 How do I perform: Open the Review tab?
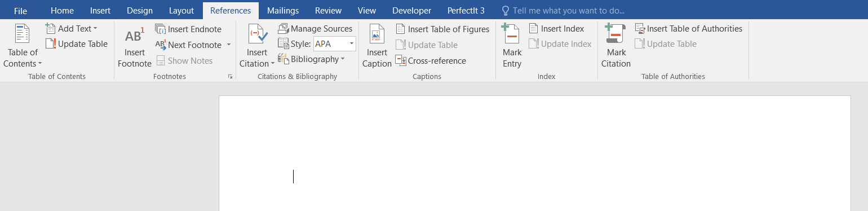(x=328, y=11)
